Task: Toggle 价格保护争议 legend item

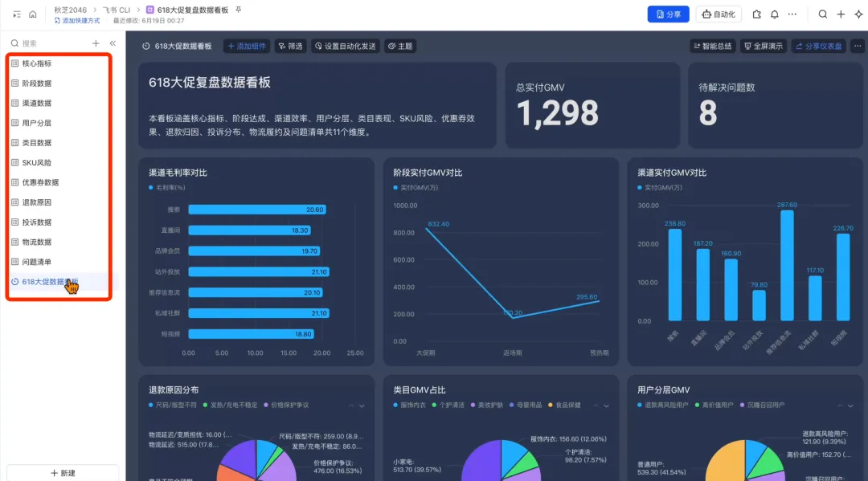Action: [x=286, y=406]
